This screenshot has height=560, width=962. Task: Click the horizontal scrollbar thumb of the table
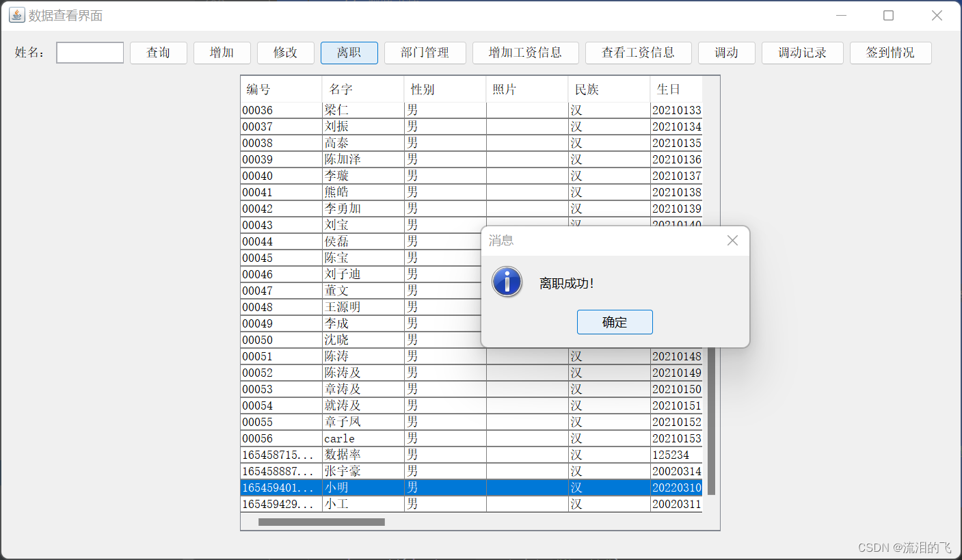click(x=321, y=522)
